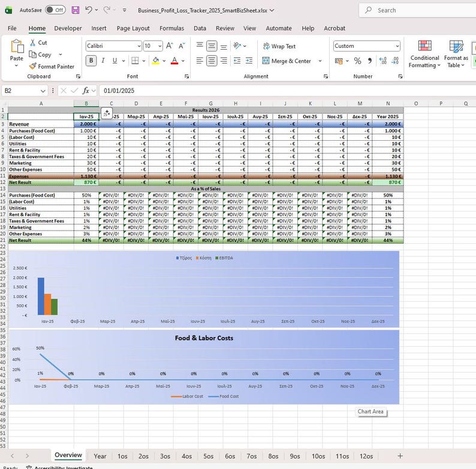Click the Insert Function fx icon
Screen dimensions: 476x469
click(x=86, y=90)
